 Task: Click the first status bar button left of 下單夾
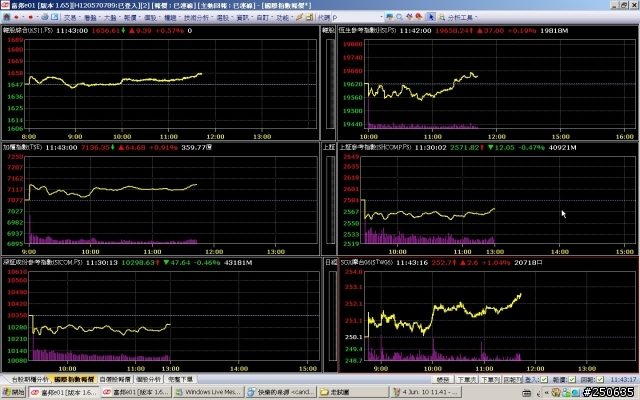coord(443,380)
